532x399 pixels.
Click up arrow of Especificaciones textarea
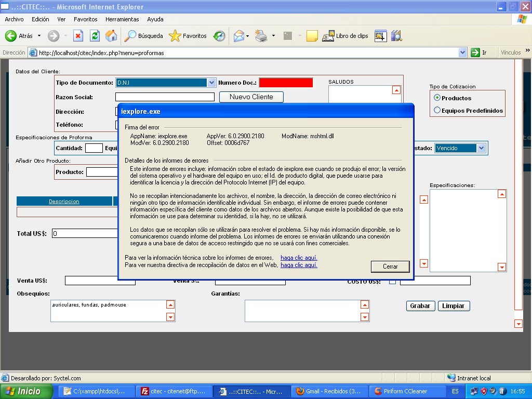coord(502,194)
